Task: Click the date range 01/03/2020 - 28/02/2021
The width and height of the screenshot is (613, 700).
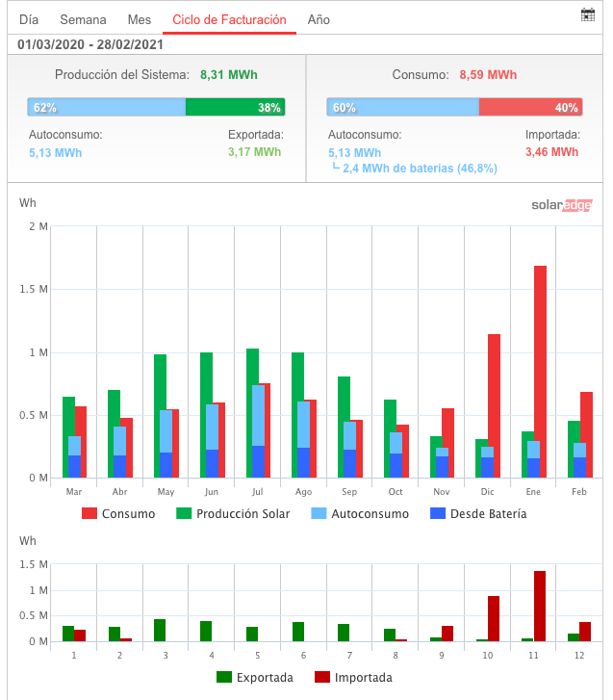Action: pos(90,44)
